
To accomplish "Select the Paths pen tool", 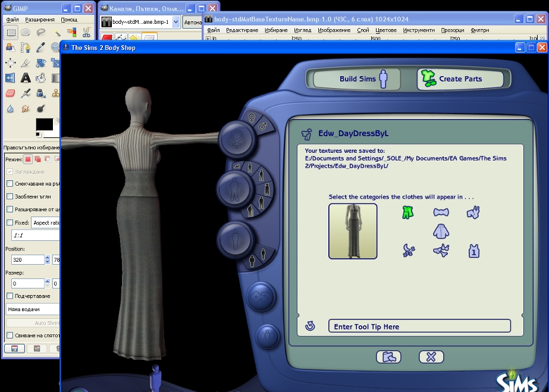I will pyautogui.click(x=26, y=48).
